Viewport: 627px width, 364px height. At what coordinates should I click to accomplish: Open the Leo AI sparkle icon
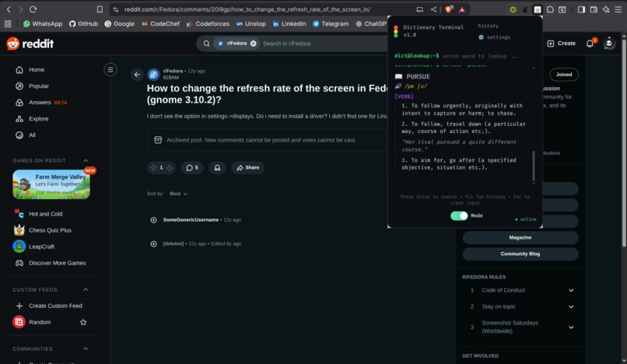pos(606,9)
